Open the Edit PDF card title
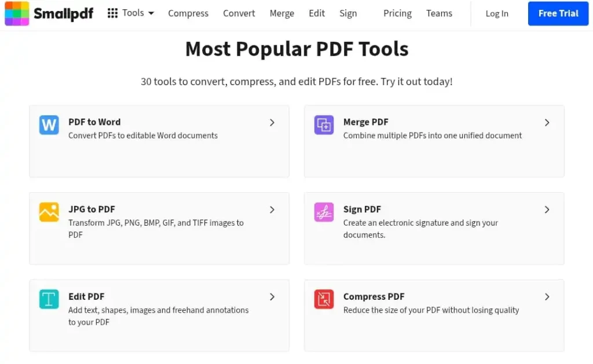 pyautogui.click(x=86, y=296)
